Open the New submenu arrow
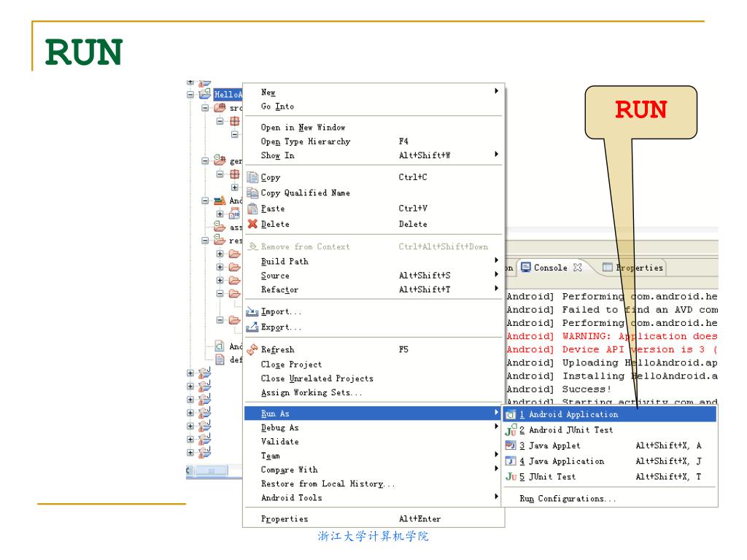Image resolution: width=747 pixels, height=560 pixels. point(496,91)
